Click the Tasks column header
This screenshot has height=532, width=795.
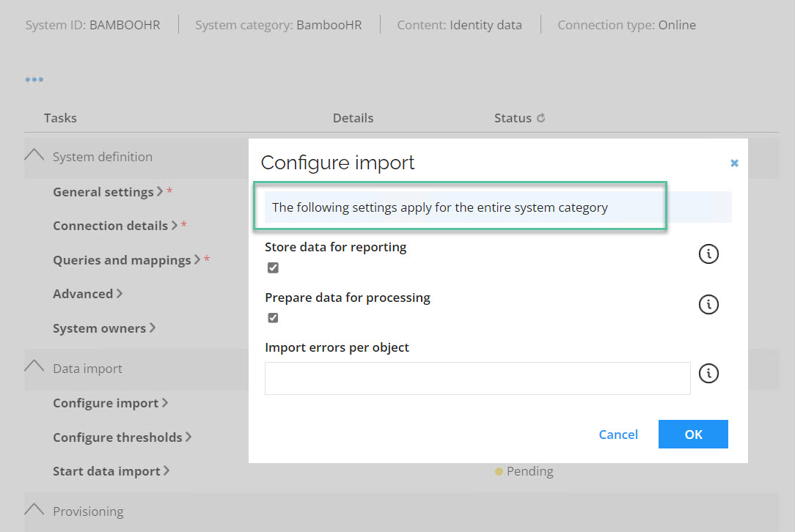pyautogui.click(x=60, y=118)
